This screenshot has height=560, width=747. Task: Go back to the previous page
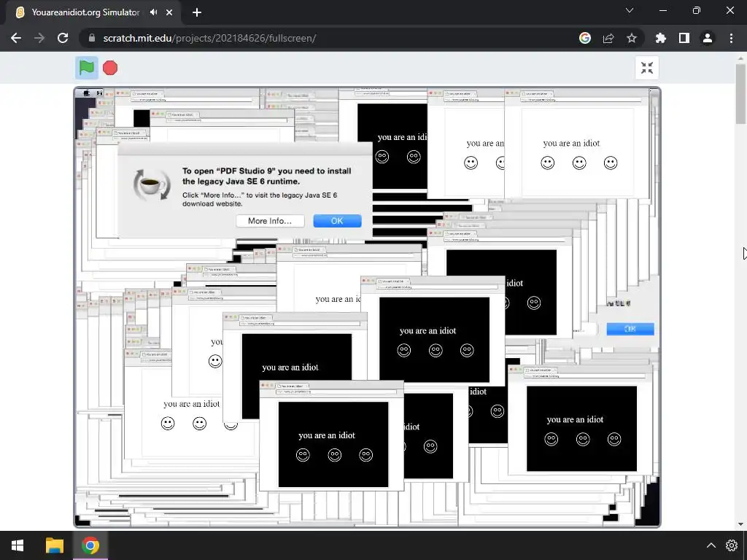(x=16, y=38)
